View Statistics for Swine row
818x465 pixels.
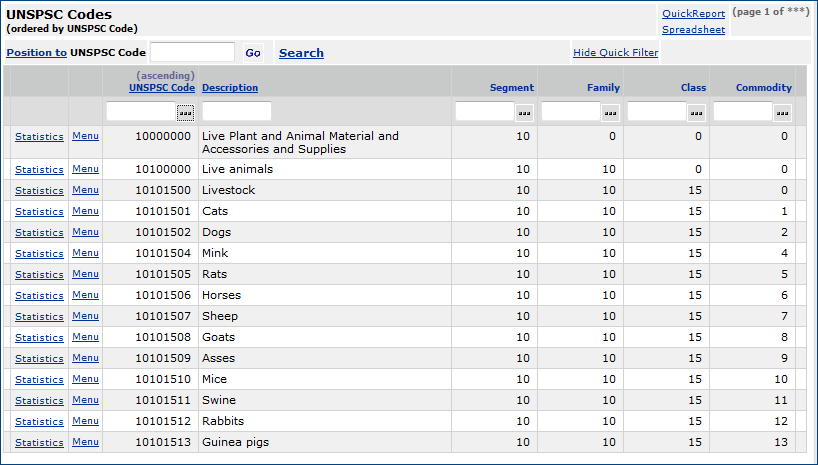[39, 400]
